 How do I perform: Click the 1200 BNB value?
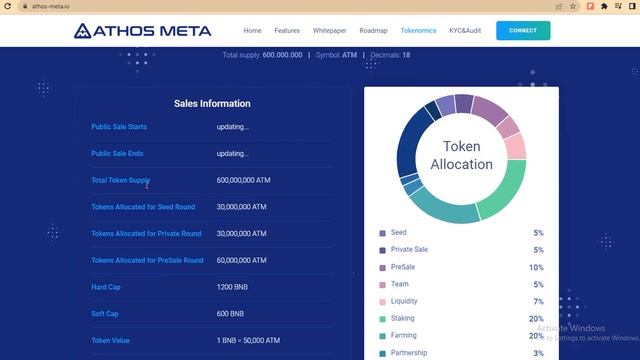(232, 287)
